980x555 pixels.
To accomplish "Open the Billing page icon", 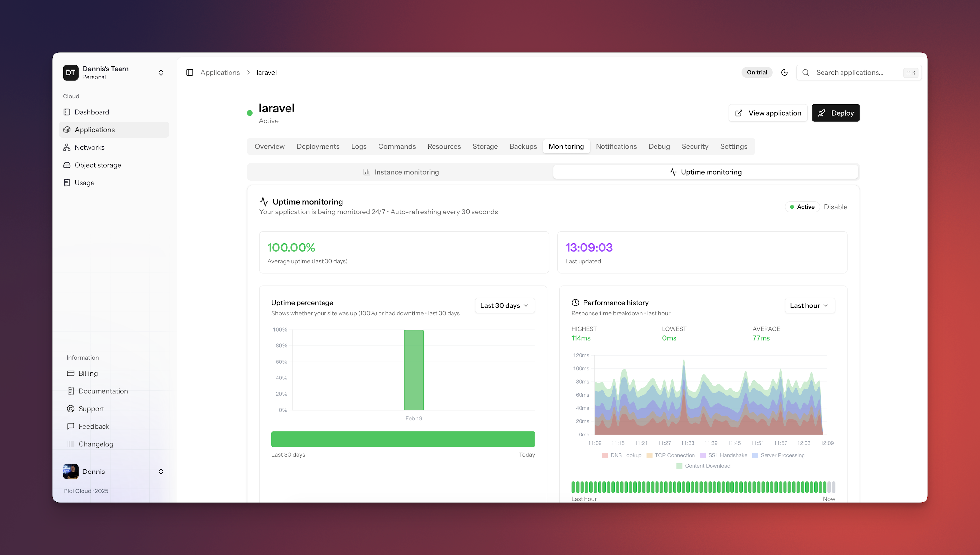I will 70,374.
